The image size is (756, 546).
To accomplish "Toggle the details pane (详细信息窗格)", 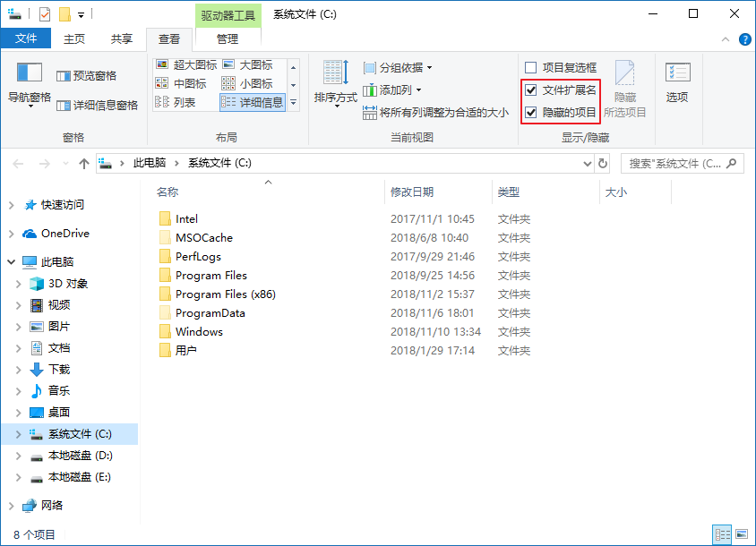I will tap(97, 105).
